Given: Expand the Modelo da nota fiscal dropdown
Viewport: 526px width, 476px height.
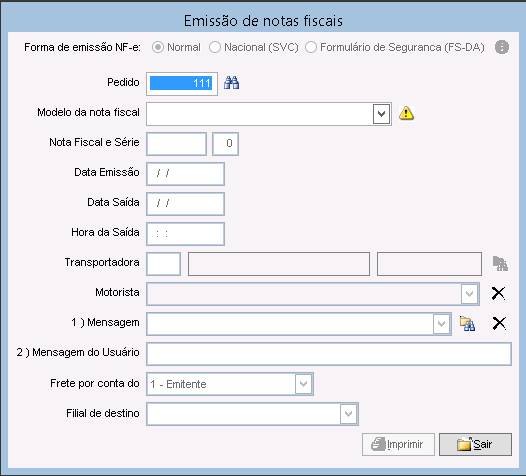Looking at the screenshot, I should point(381,114).
